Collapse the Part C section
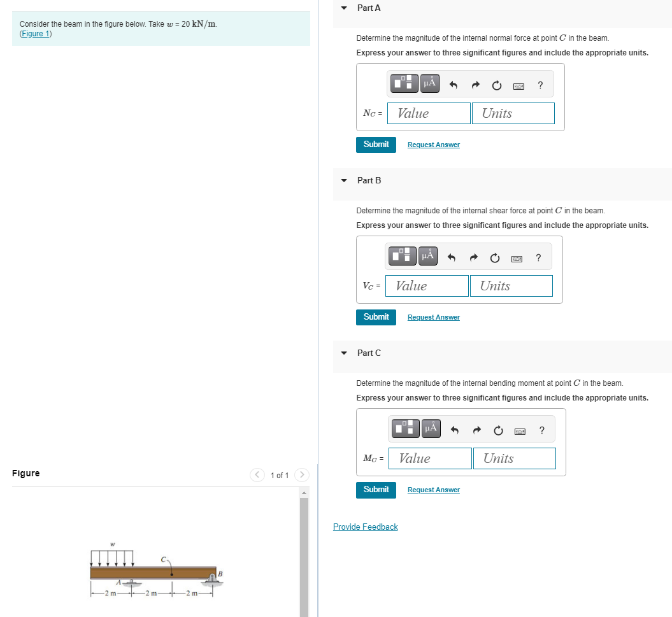The image size is (672, 617). coord(344,353)
